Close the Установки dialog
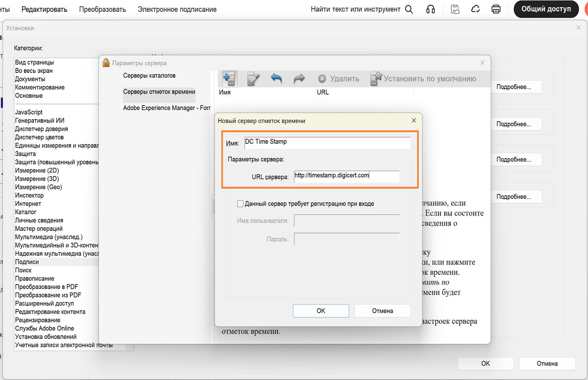 (x=578, y=28)
